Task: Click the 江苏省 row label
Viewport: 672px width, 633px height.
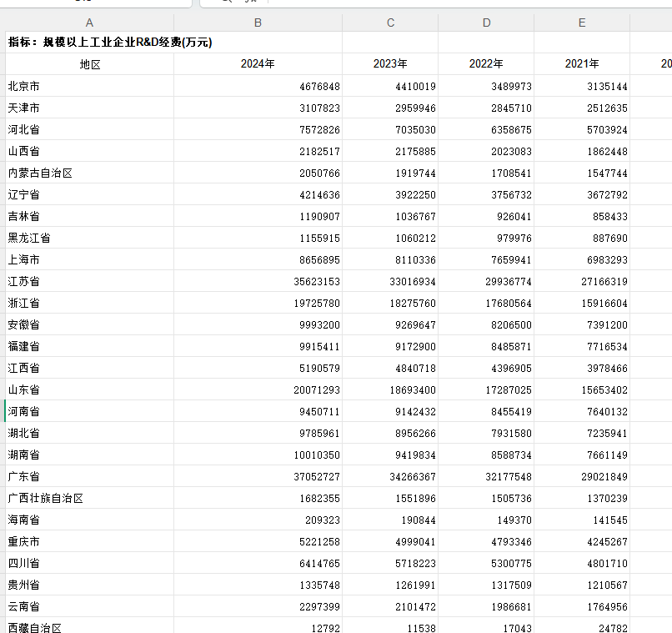Action: tap(23, 282)
